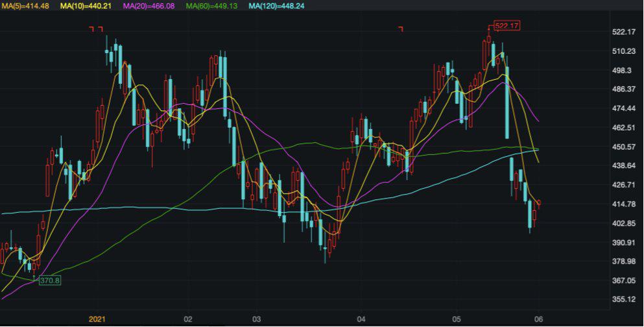Screen dimensions: 644x327
Task: Select the 2021 date axis label
Action: (x=97, y=319)
